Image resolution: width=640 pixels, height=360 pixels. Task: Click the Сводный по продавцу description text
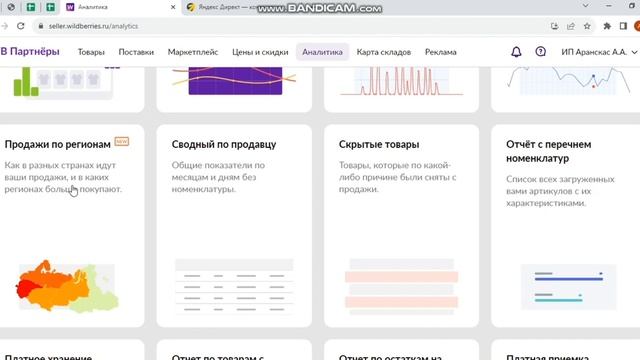tap(218, 177)
